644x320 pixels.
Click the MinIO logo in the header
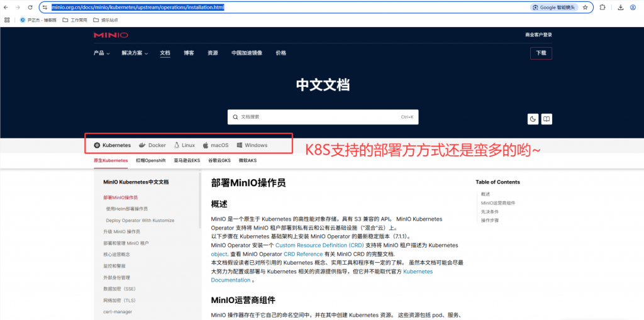click(111, 35)
